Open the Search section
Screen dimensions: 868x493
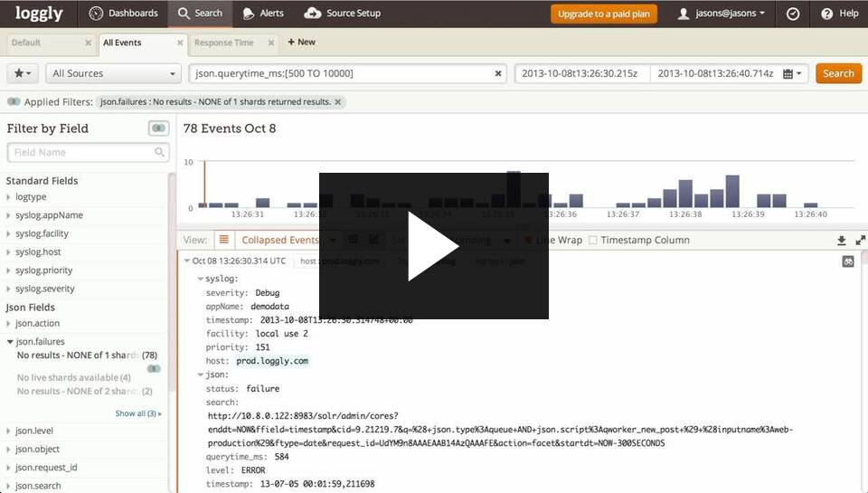pyautogui.click(x=200, y=14)
